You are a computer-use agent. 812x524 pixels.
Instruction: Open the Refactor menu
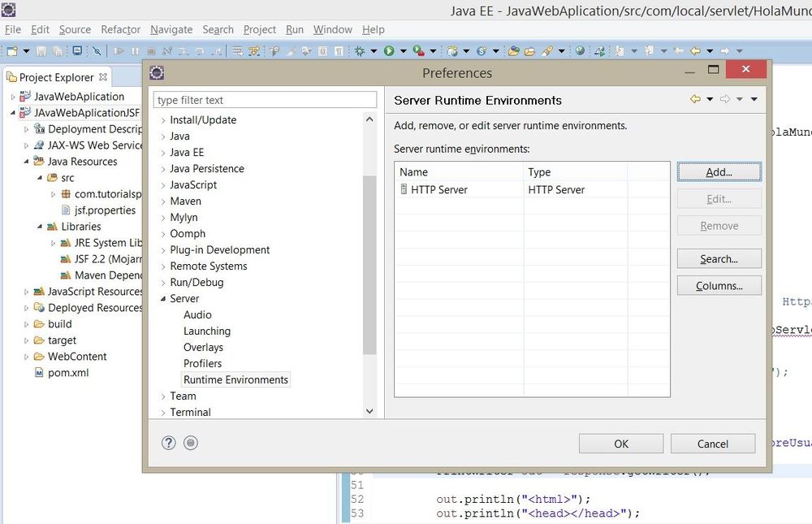120,29
